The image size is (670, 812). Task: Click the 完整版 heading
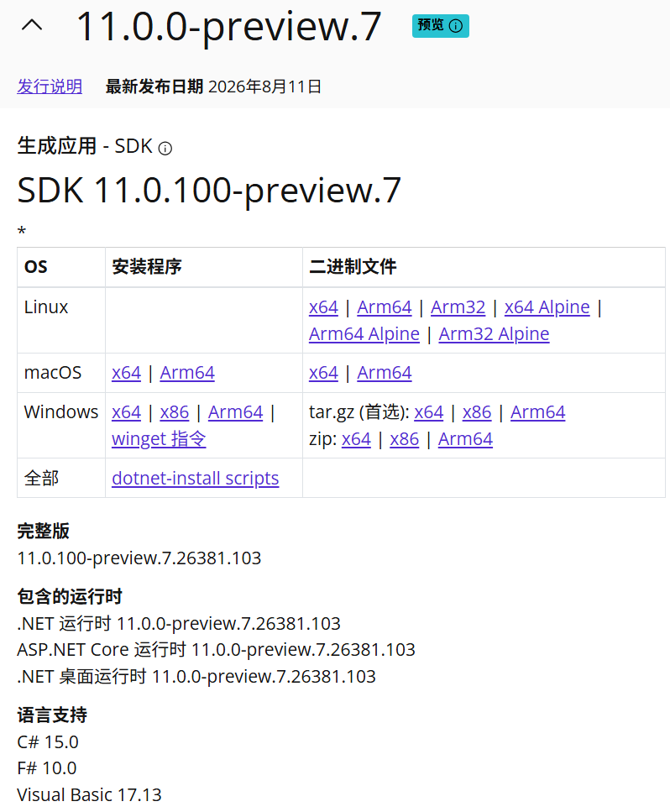pyautogui.click(x=44, y=532)
